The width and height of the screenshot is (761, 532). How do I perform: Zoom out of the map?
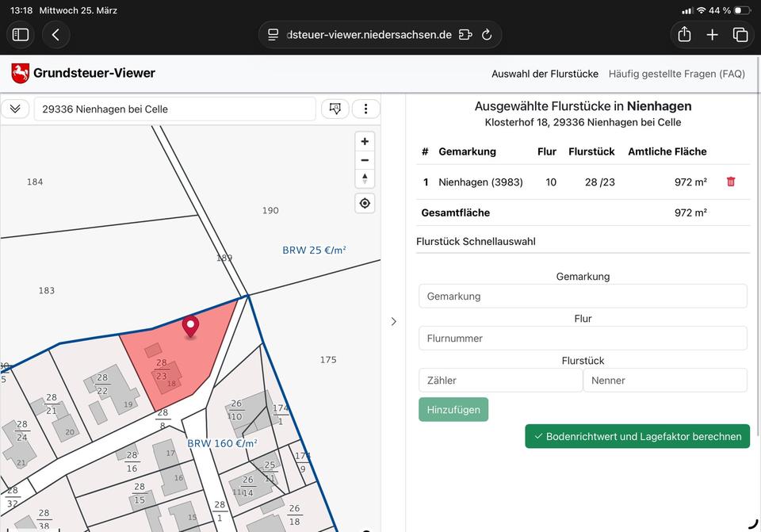[x=365, y=160]
